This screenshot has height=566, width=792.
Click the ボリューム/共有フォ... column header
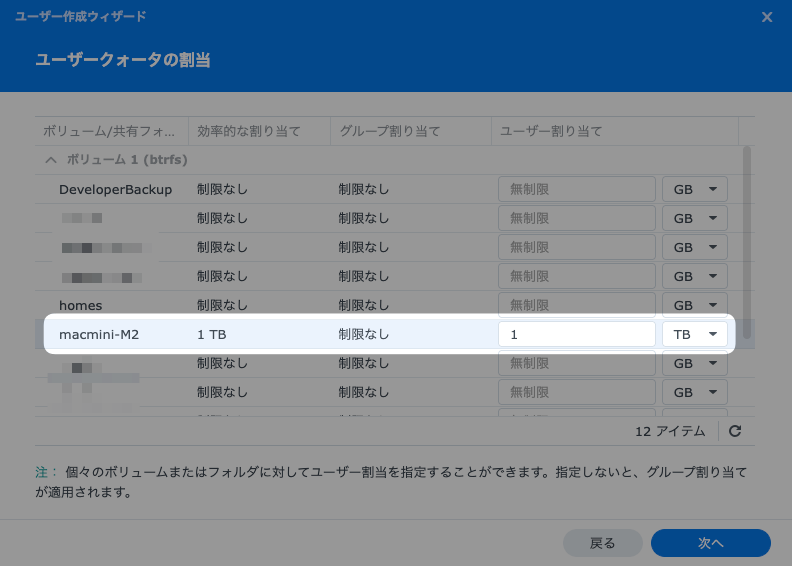point(114,131)
